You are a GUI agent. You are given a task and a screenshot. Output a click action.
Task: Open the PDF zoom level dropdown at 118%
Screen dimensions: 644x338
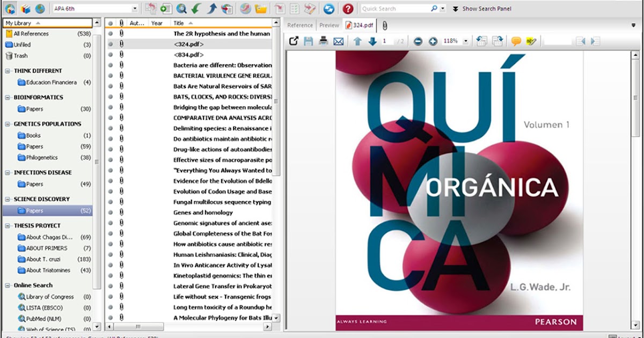[465, 41]
